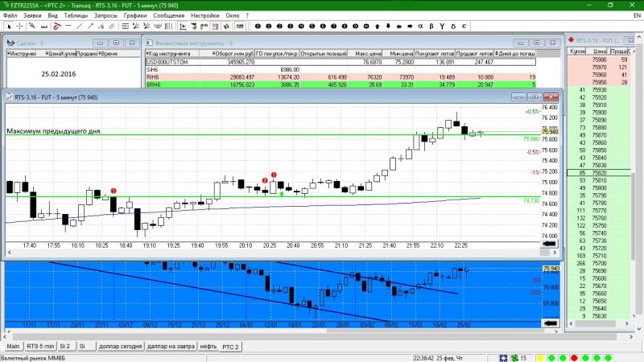Click black left-arrow button on RTS 5-minute chart

(x=550, y=244)
